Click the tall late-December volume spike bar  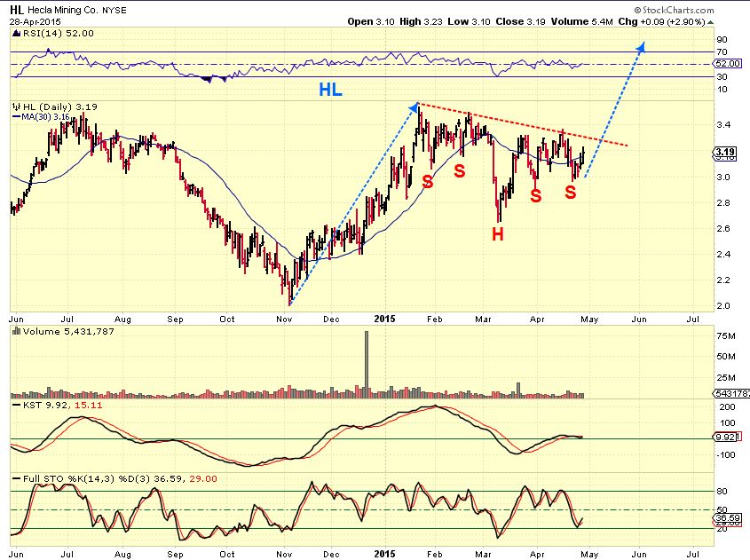pos(367,365)
